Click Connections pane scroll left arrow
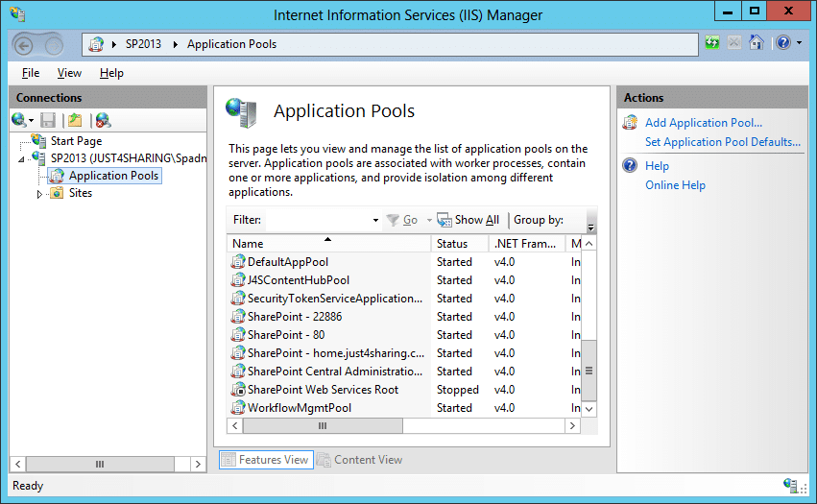Viewport: 817px width, 504px height. coord(17,464)
